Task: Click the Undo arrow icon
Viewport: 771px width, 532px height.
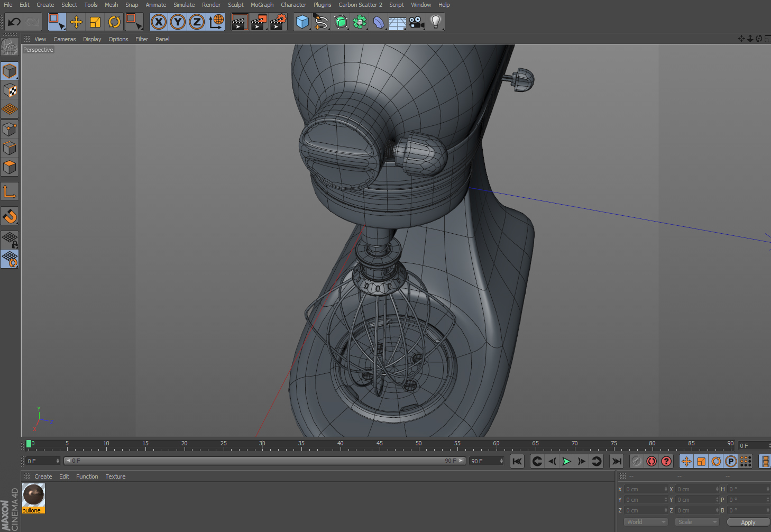Action: click(x=14, y=22)
